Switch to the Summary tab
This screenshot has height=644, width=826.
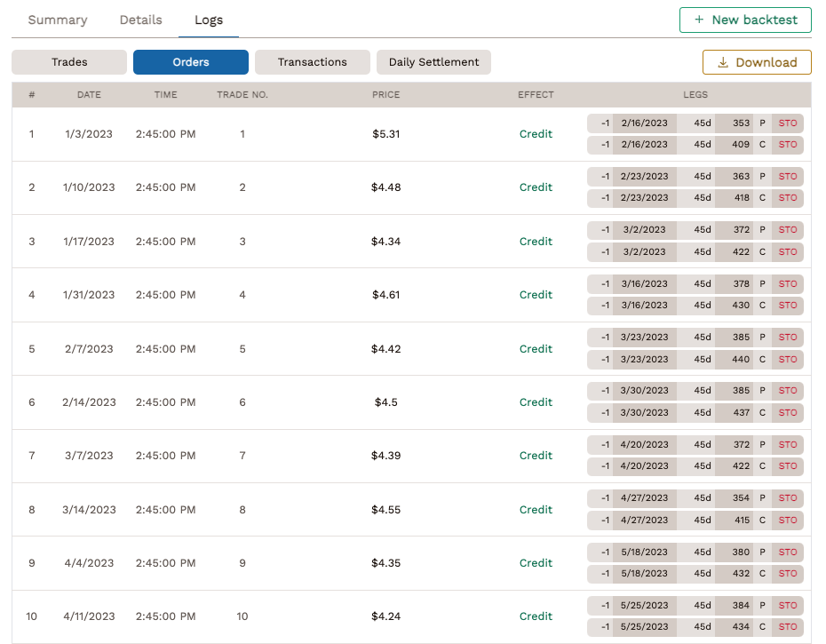tap(57, 20)
